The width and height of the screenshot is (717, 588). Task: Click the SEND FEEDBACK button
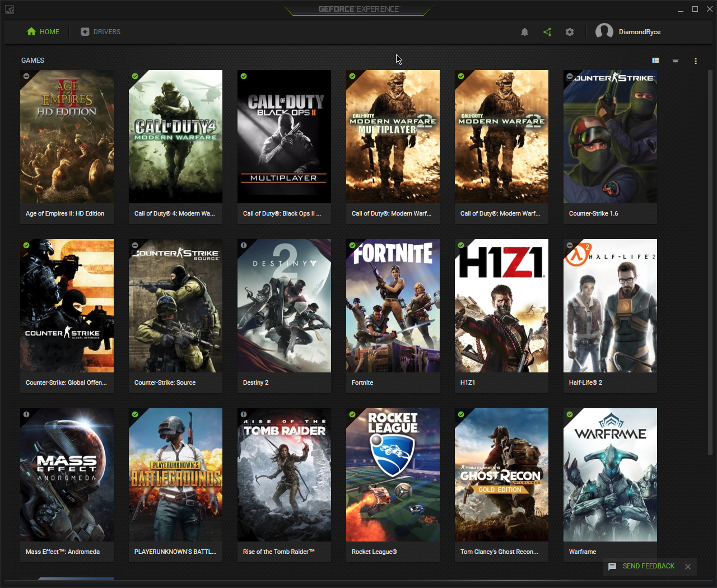[642, 566]
